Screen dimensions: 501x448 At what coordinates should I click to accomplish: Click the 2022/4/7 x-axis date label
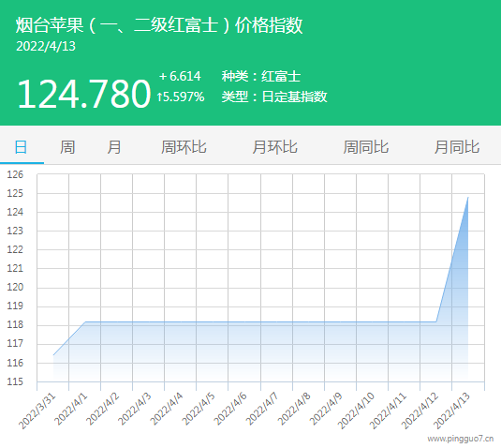click(x=261, y=409)
